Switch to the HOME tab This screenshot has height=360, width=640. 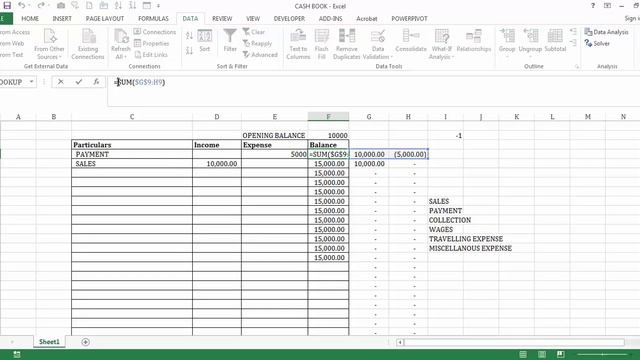click(30, 19)
